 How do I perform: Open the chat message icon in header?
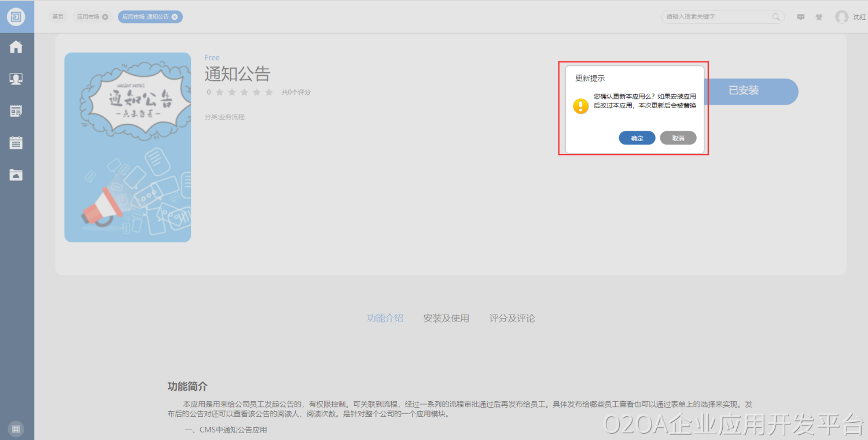pos(801,17)
